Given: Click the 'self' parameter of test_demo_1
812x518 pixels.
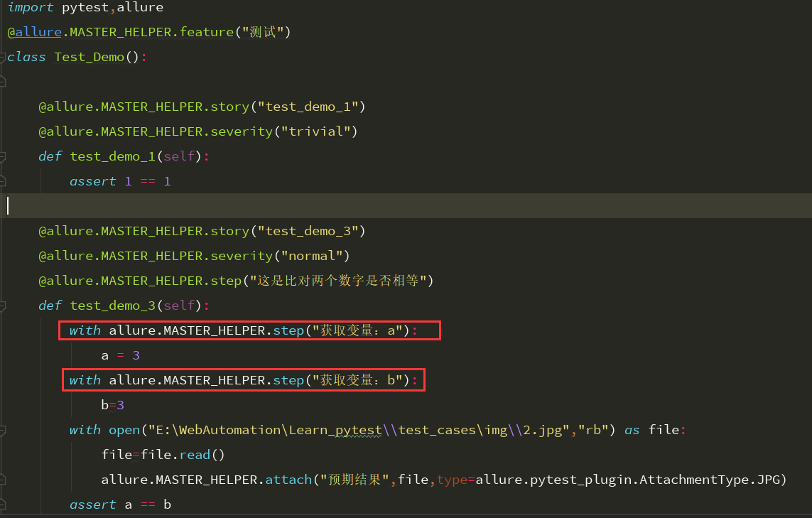Looking at the screenshot, I should [179, 156].
